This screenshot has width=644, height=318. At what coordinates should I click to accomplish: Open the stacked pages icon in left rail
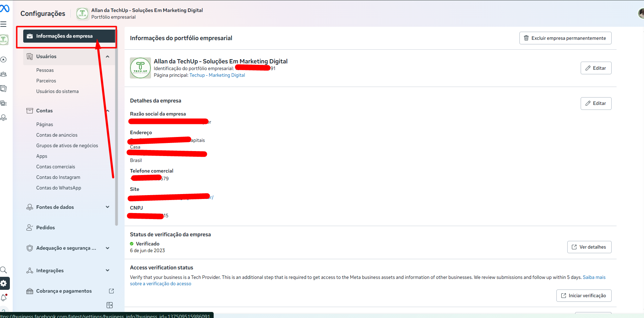pos(4,88)
